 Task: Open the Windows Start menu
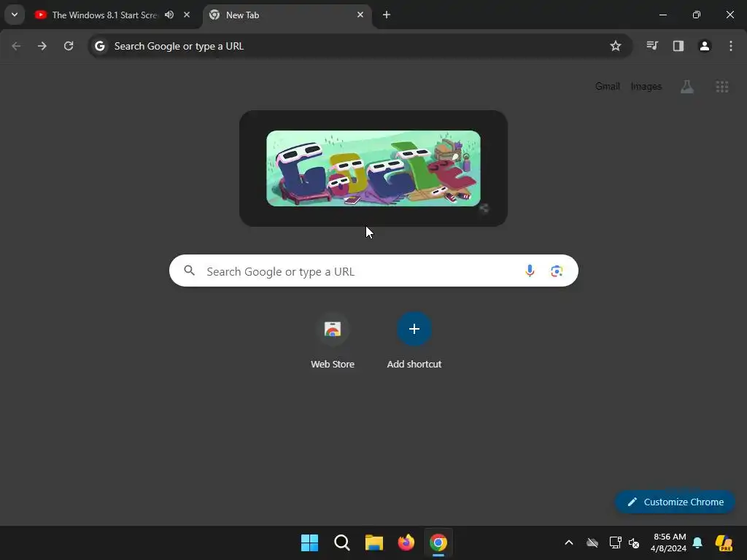[309, 542]
